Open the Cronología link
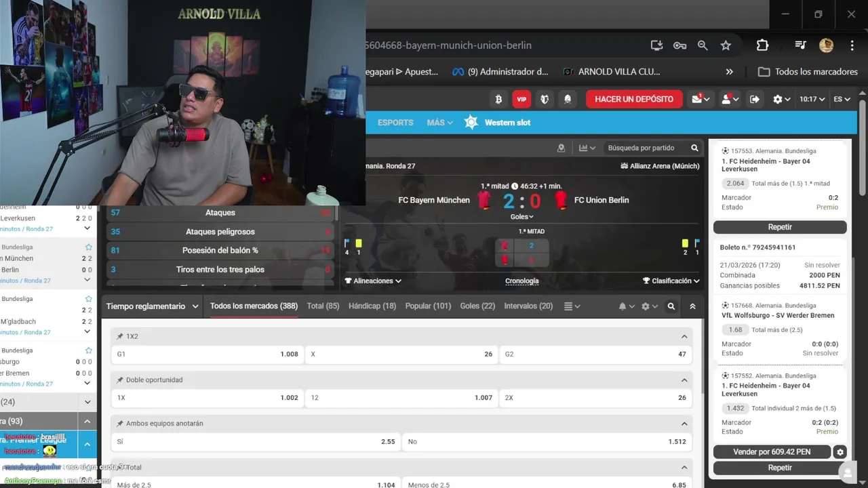 click(x=522, y=281)
